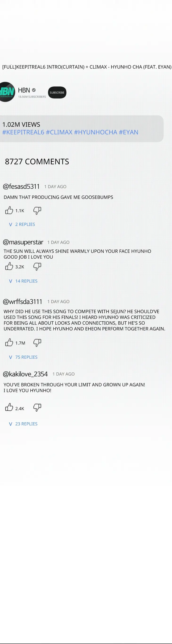The height and width of the screenshot is (644, 172).
Task: Subscribe to the HBN channel
Action: pos(57,93)
